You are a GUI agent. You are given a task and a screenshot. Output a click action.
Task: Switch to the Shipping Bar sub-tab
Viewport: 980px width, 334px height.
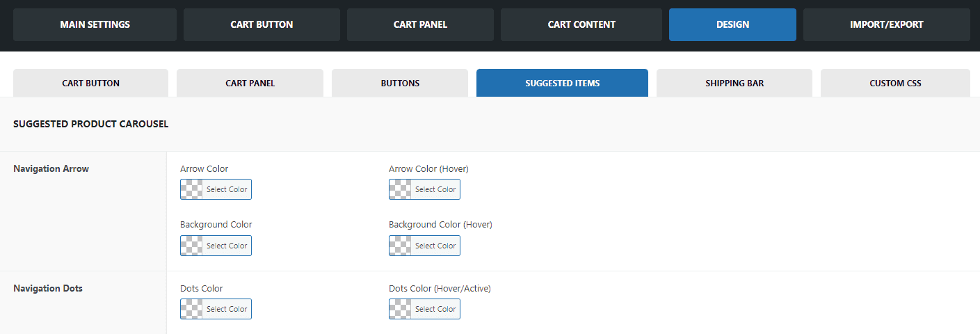[734, 83]
